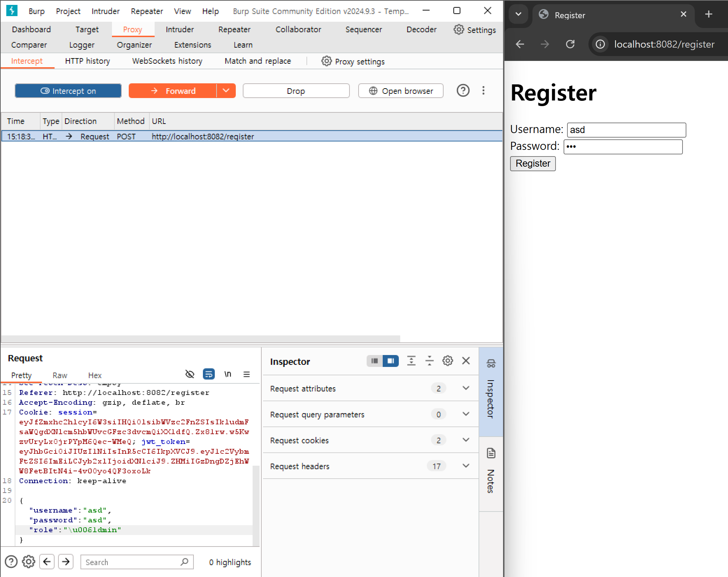Viewport: 728px width, 577px height.
Task: Open the WebSockets history subtab
Action: [167, 61]
